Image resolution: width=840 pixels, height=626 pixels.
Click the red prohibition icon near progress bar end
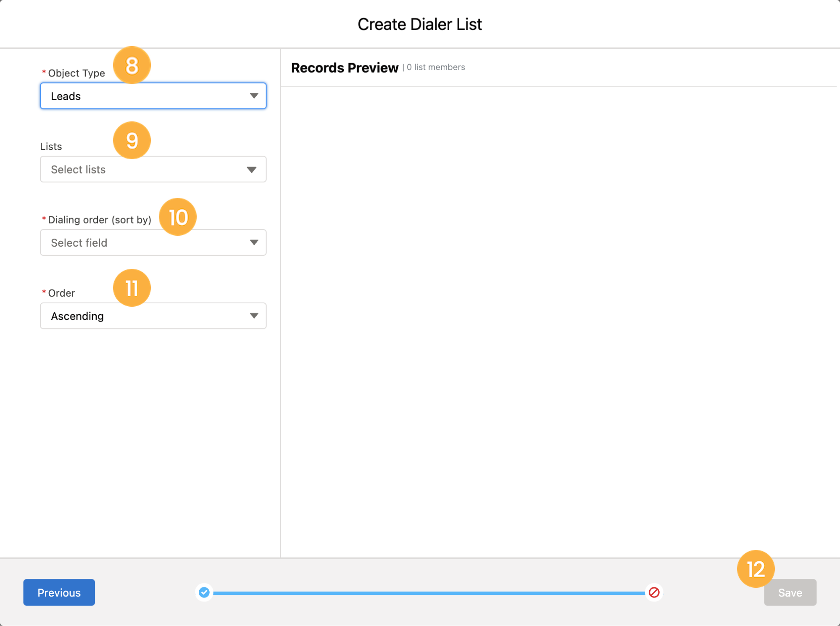pyautogui.click(x=654, y=593)
